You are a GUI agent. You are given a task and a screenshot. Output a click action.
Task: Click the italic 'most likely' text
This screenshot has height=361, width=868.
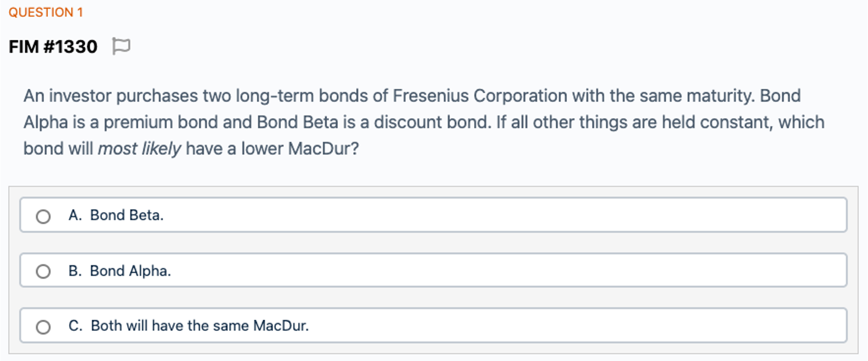coord(139,149)
